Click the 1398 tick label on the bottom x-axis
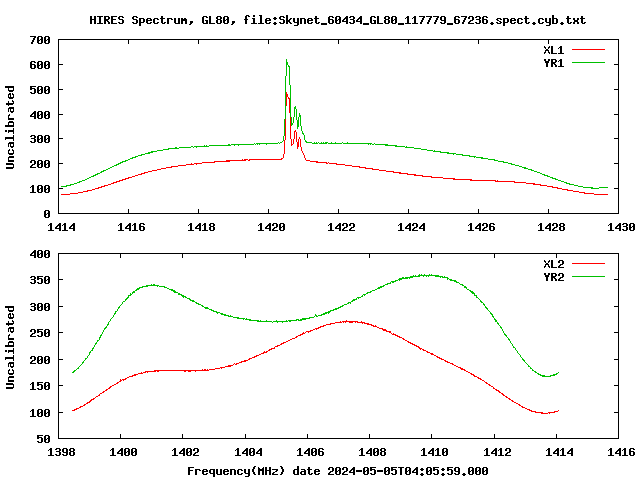Viewport: 640px width, 480px height. [x=61, y=452]
